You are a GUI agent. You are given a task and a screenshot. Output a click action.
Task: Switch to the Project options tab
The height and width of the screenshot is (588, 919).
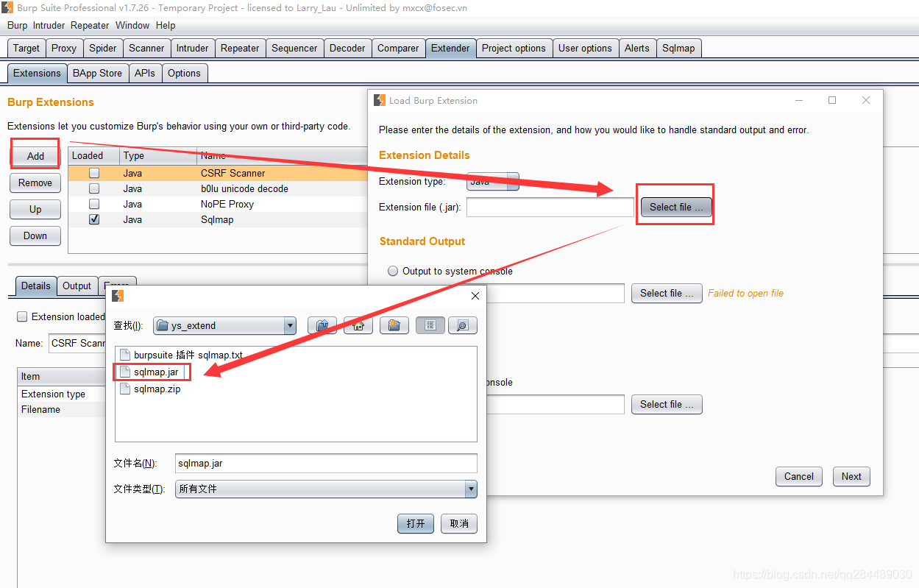[514, 48]
